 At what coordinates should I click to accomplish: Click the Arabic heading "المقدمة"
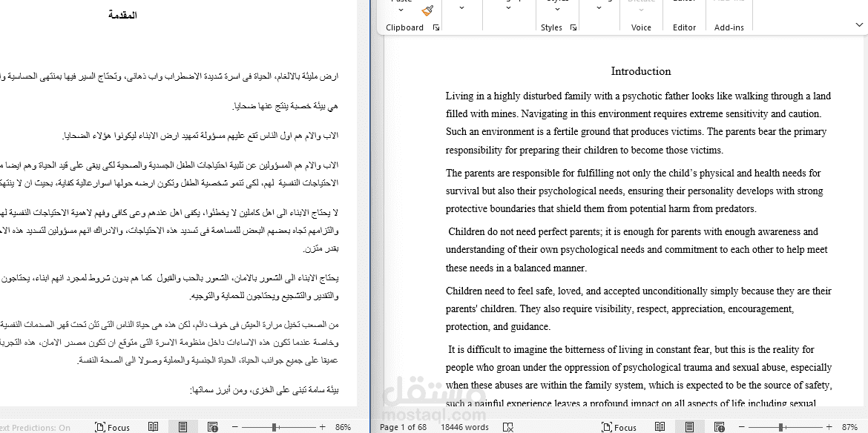[123, 16]
